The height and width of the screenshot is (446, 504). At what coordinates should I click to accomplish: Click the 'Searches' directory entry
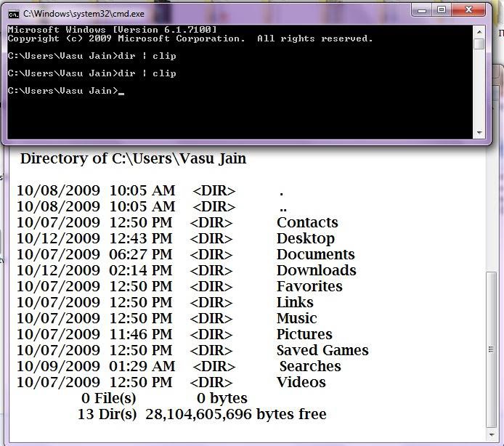click(310, 366)
